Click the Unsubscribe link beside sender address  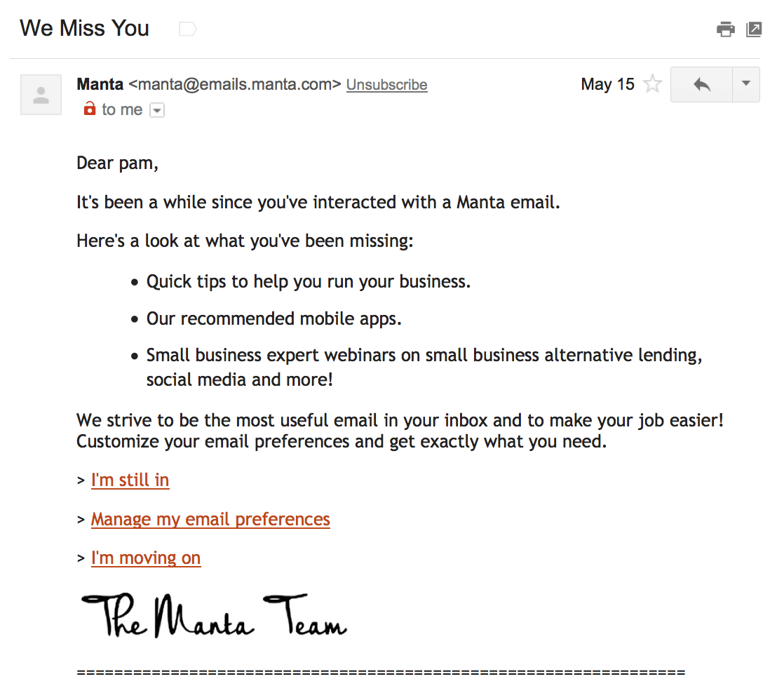(x=386, y=85)
